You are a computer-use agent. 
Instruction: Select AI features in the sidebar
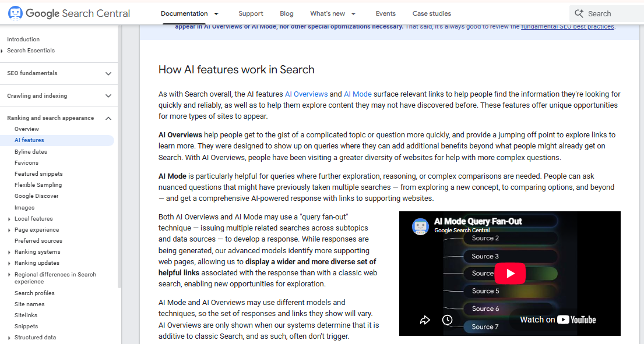29,140
